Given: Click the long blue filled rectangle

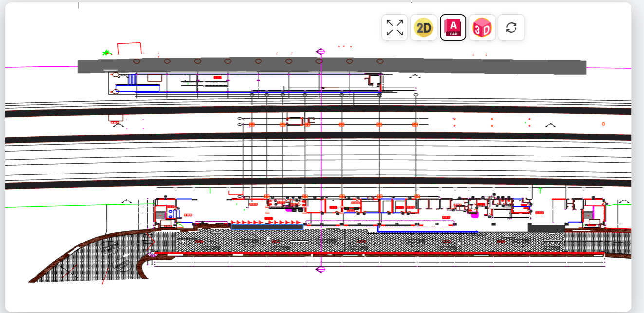Looking at the screenshot, I should point(266,226).
